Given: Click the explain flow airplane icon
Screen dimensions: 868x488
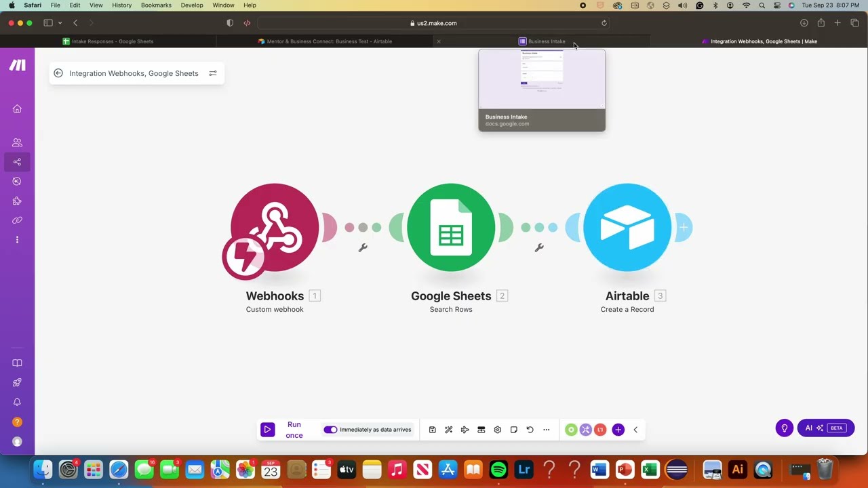Looking at the screenshot, I should point(465,430).
